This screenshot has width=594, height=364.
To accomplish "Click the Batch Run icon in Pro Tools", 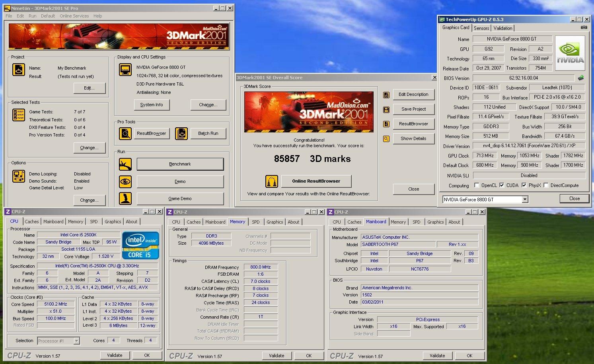I will click(x=181, y=134).
